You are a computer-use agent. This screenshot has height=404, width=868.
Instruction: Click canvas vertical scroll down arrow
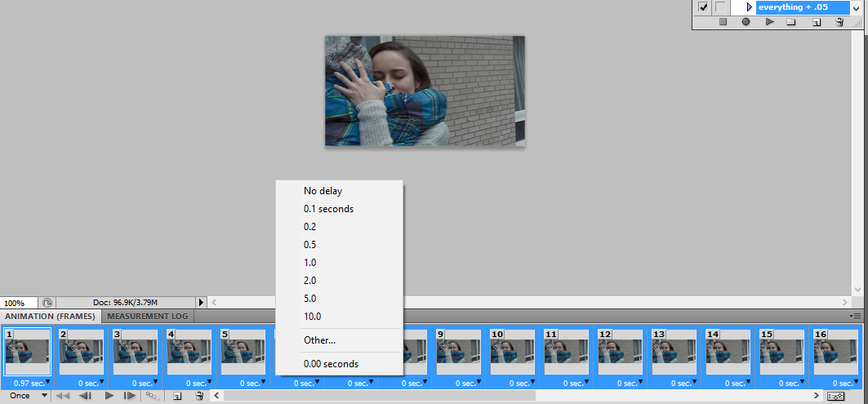point(858,288)
